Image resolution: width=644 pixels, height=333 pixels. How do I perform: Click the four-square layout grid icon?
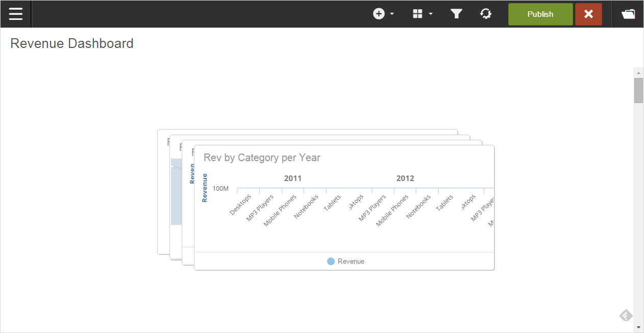coord(417,14)
